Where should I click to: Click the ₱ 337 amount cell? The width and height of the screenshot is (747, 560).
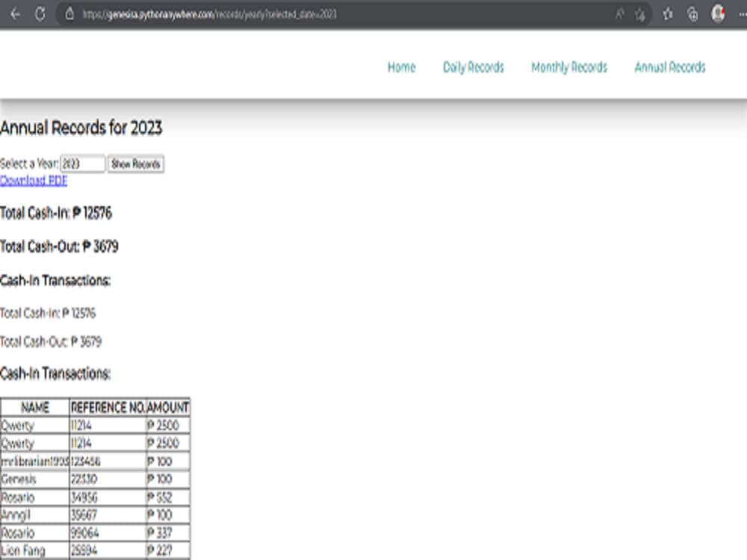tap(167, 533)
